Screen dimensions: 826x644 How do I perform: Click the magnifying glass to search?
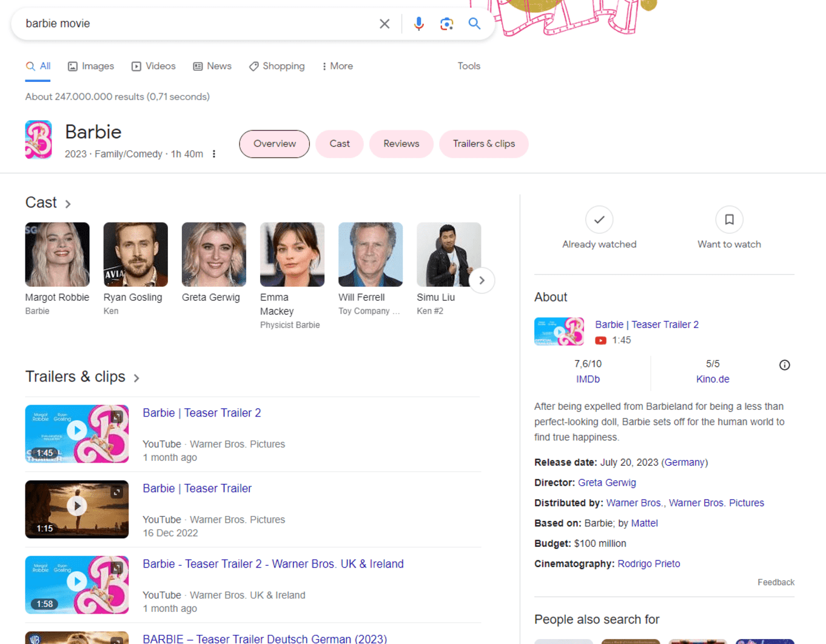tap(474, 24)
